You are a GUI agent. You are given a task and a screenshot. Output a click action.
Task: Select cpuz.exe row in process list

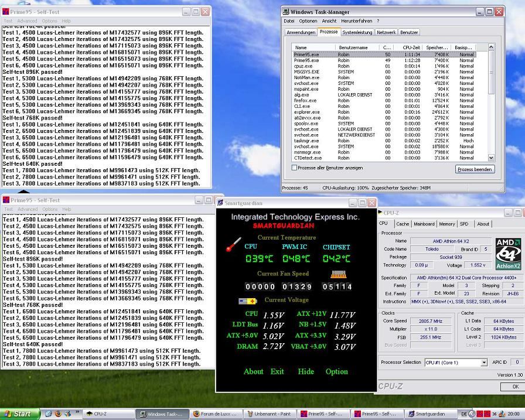tap(384, 66)
